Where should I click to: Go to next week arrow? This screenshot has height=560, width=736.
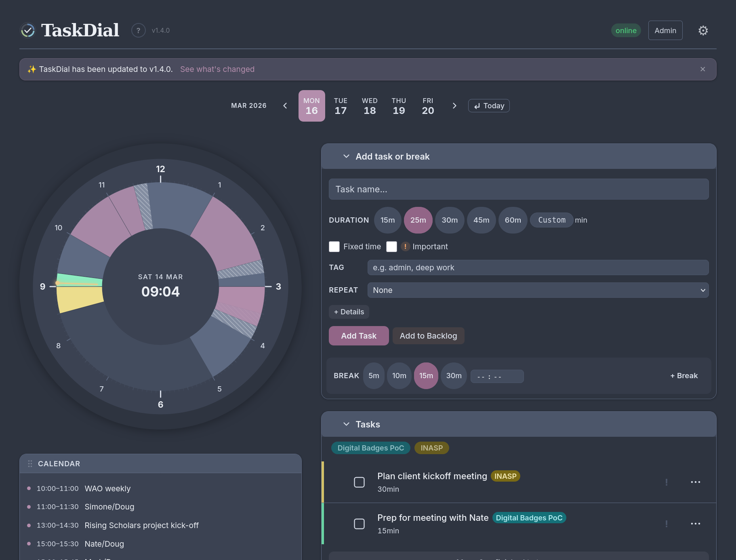point(454,106)
